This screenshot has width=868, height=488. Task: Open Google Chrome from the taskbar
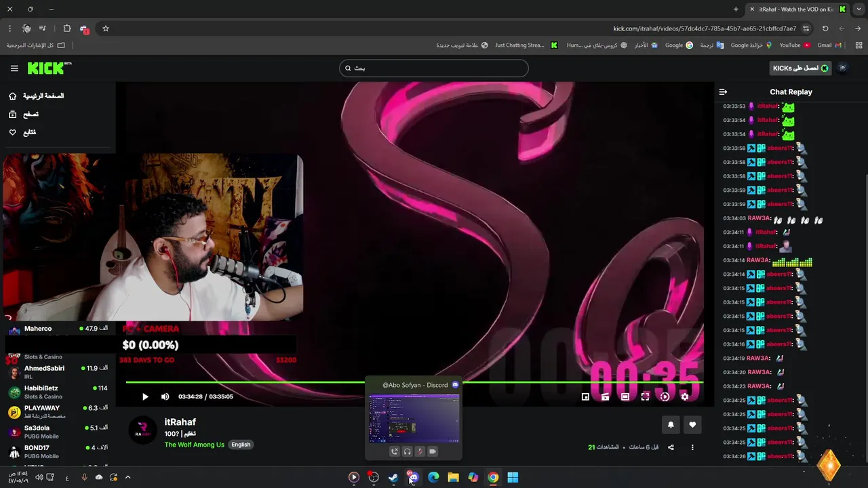coord(493,477)
